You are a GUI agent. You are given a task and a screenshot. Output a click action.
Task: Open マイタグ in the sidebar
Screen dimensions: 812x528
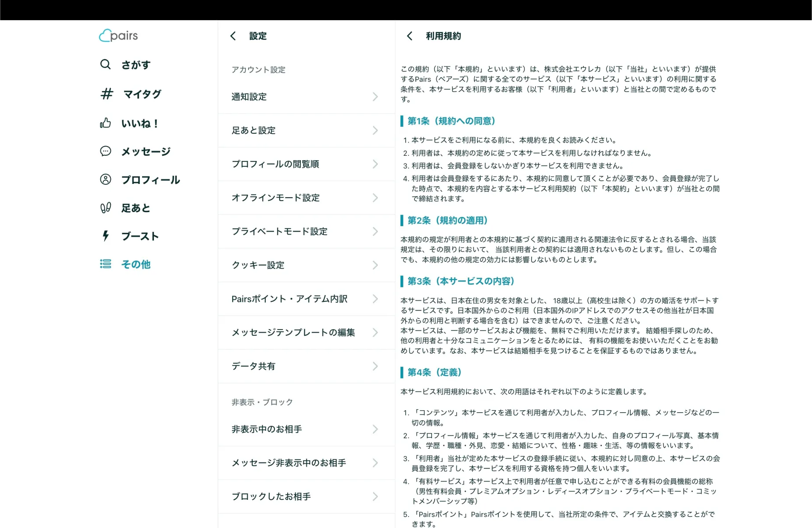point(142,94)
